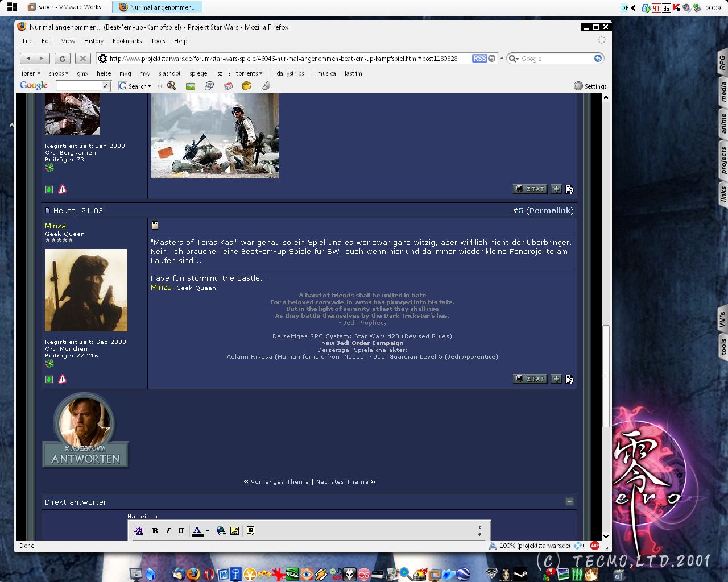Screen dimensions: 728x582
Task: Open the shops bookmarks folder dropdown
Action: (59, 73)
